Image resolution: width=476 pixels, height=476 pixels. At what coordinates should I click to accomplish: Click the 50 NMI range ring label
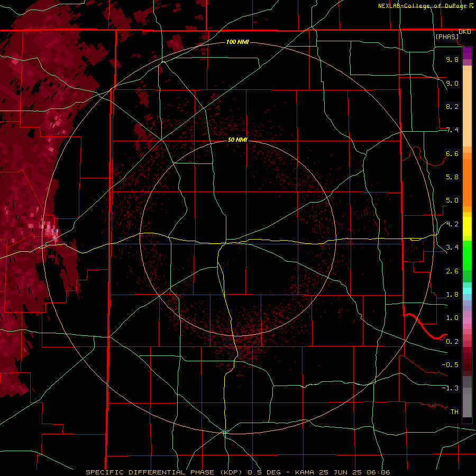click(x=237, y=140)
